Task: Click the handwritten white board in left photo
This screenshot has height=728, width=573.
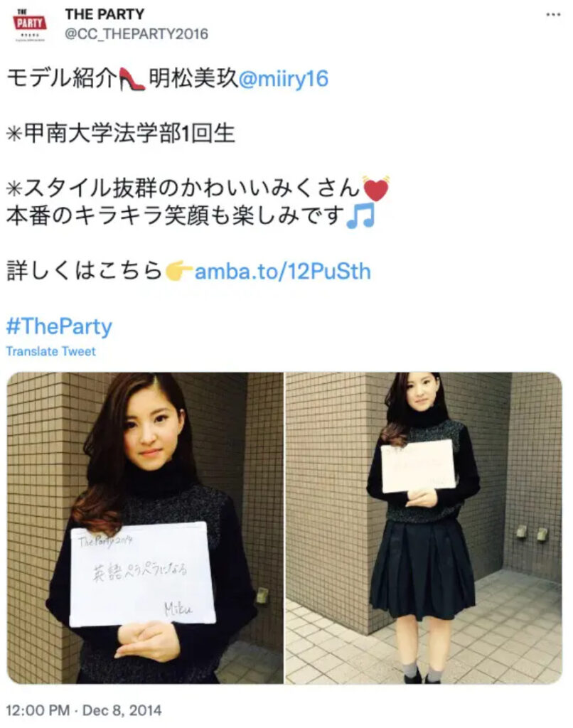Action: 142,574
